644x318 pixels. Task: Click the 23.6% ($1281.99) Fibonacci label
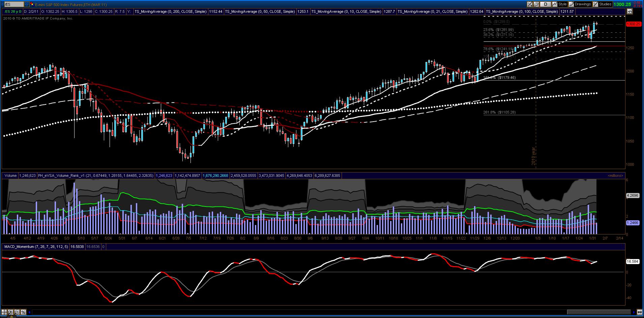coord(498,30)
